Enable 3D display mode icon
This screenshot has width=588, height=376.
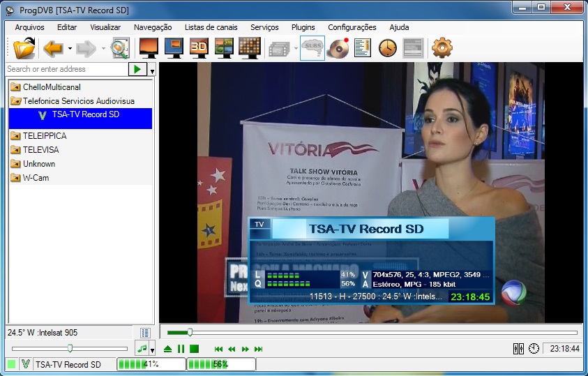pos(199,48)
